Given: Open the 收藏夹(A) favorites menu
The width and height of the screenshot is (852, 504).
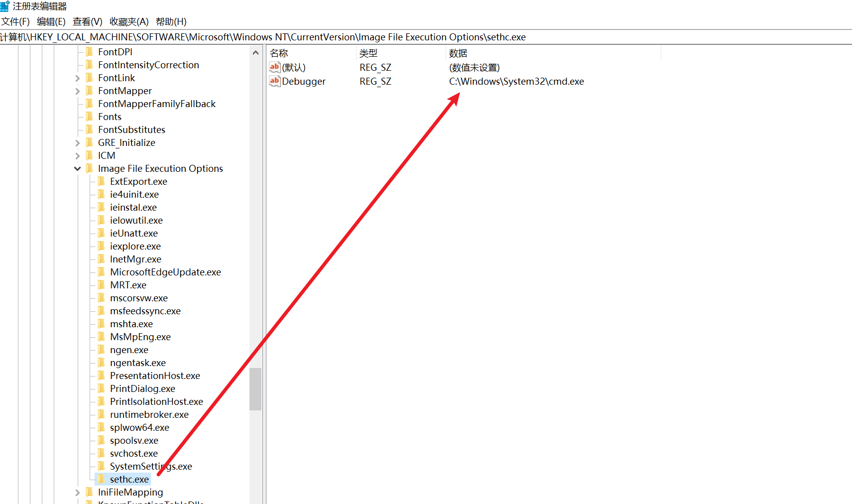Looking at the screenshot, I should click(x=129, y=22).
